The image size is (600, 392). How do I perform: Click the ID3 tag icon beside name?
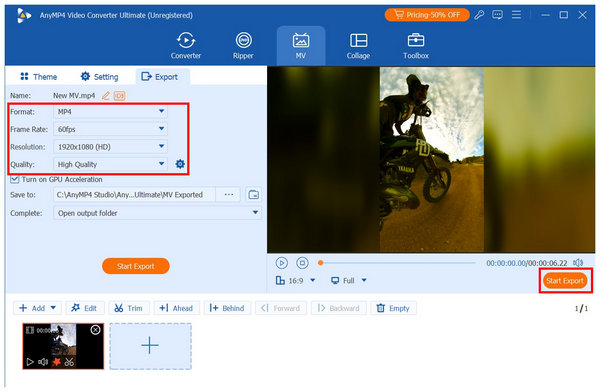tap(119, 95)
